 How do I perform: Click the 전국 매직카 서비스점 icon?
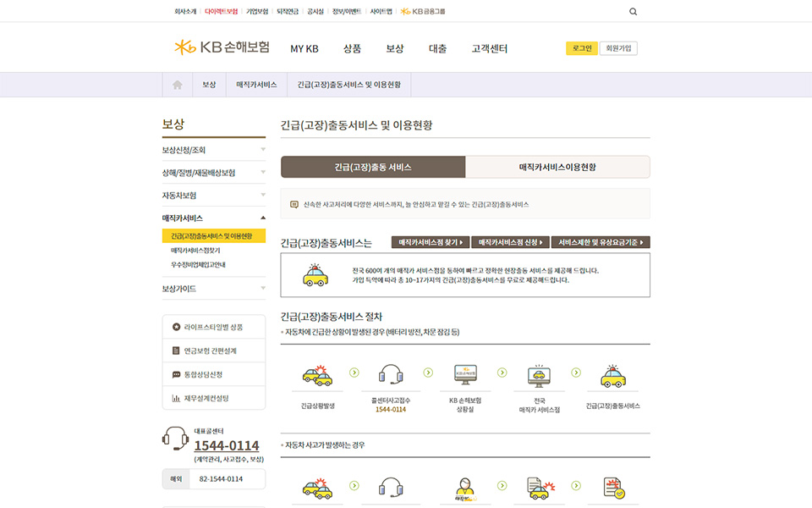pyautogui.click(x=539, y=374)
